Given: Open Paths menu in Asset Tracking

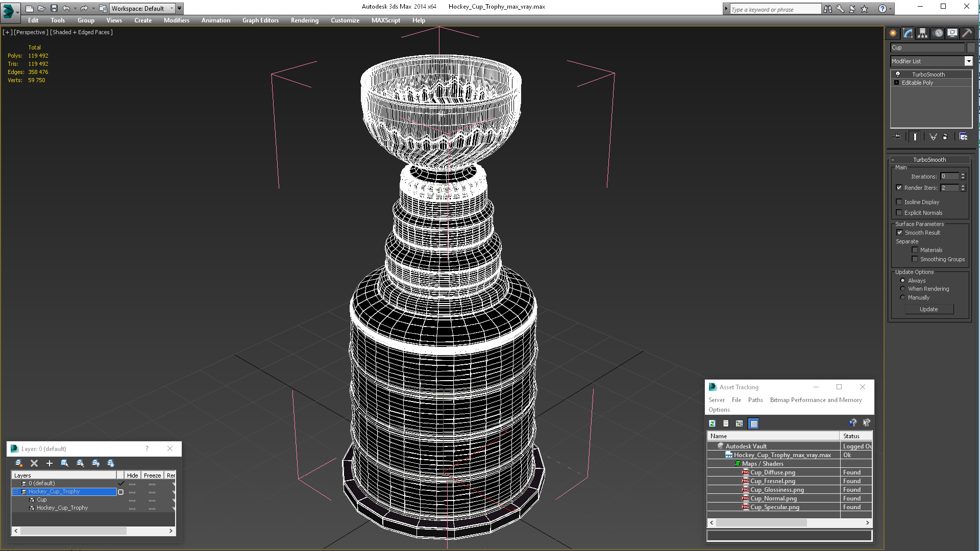Looking at the screenshot, I should [x=755, y=400].
